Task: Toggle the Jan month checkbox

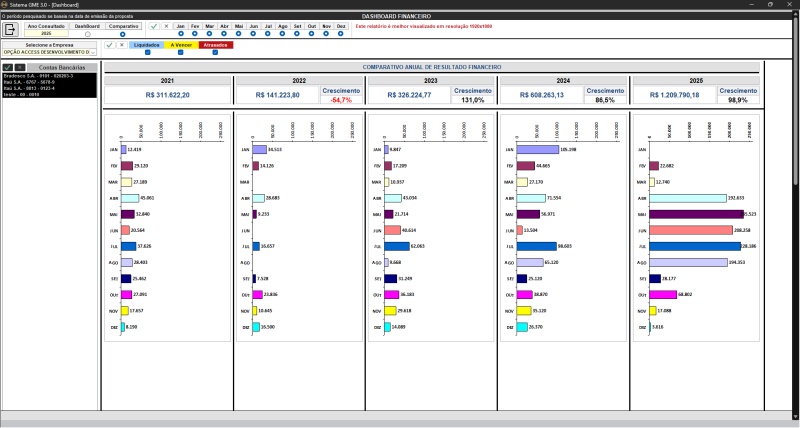Action: pyautogui.click(x=180, y=34)
